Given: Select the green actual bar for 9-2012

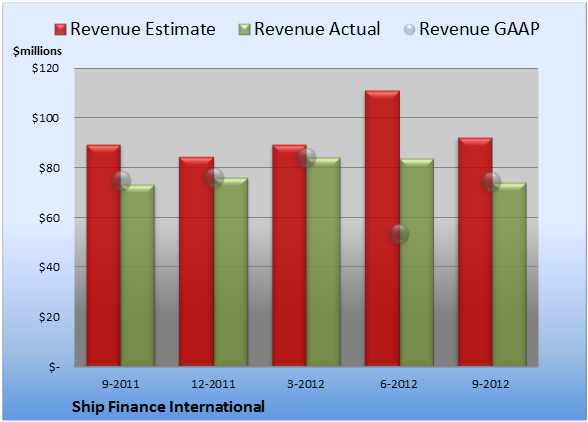Looking at the screenshot, I should pos(509,274).
